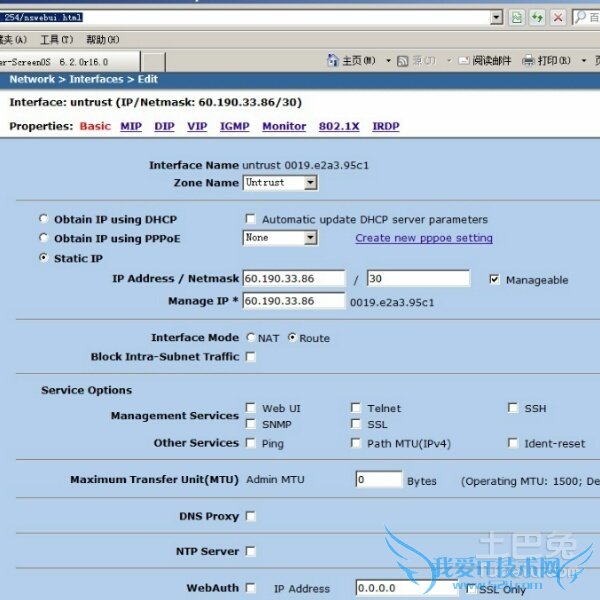Enable NTP Server checkbox
Screen dimensions: 600x600
click(250, 551)
